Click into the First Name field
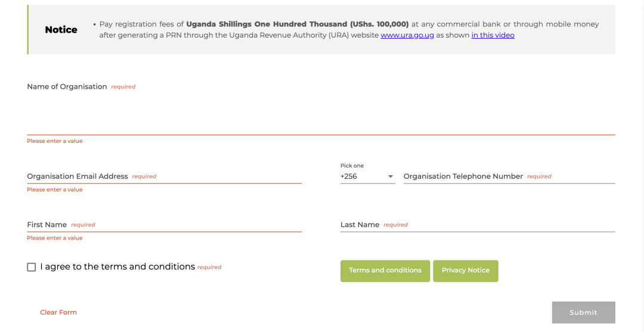 pos(164,225)
